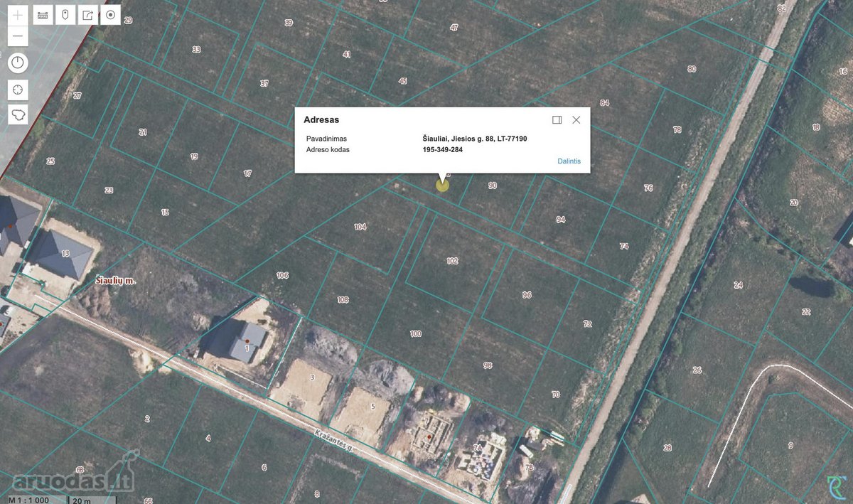Click the yellow address marker on map
The width and height of the screenshot is (853, 504).
pyautogui.click(x=443, y=186)
